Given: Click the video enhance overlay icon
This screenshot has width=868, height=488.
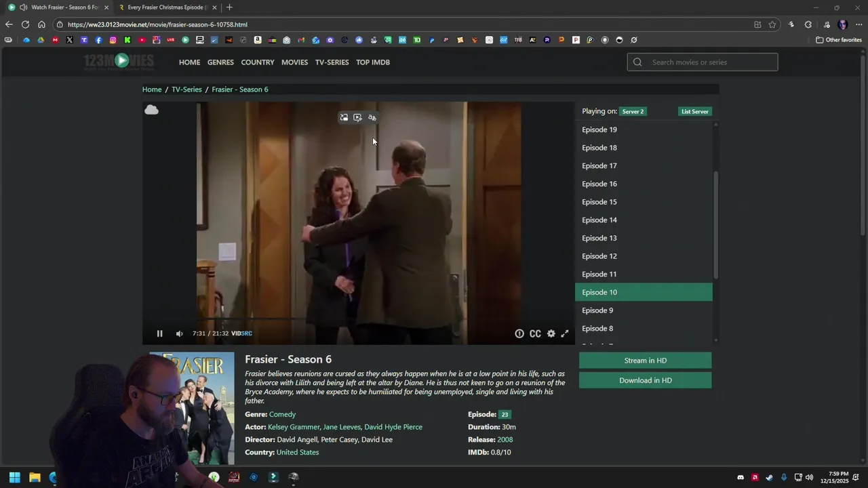Looking at the screenshot, I should [357, 118].
